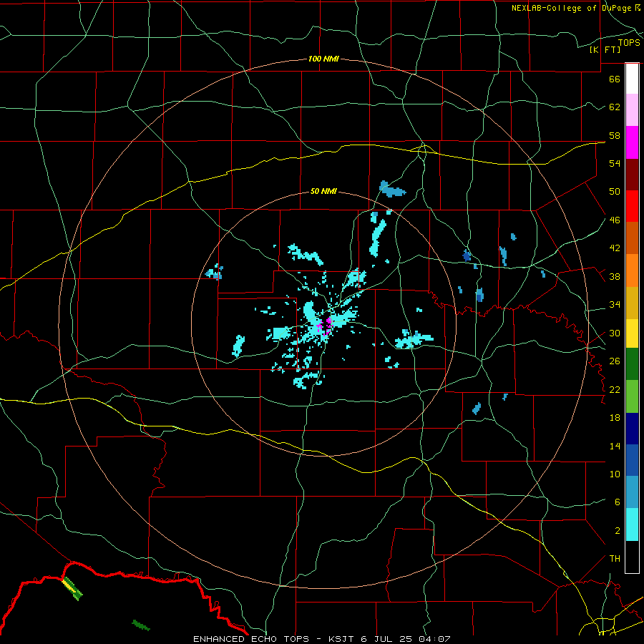Choose the navy blue legend swatch

point(632,429)
